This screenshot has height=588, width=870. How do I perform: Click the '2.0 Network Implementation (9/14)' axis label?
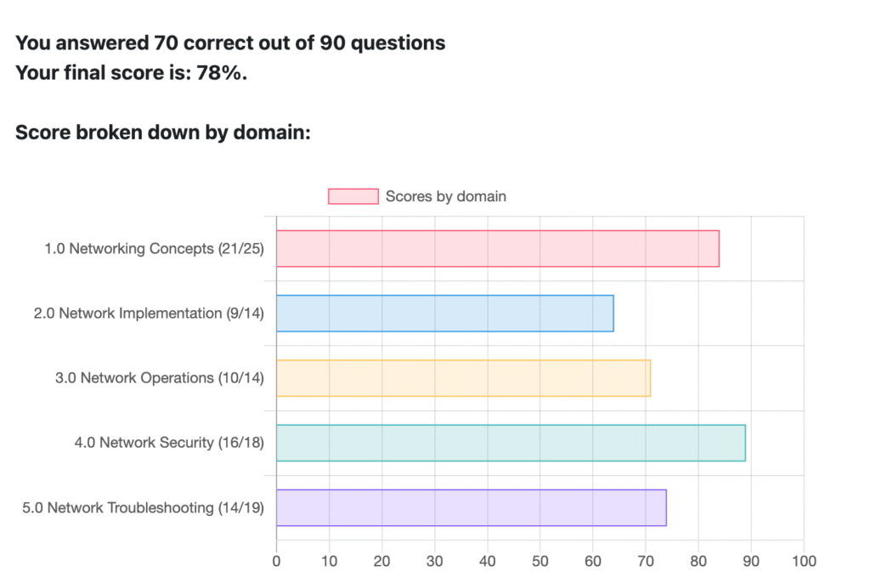(149, 314)
